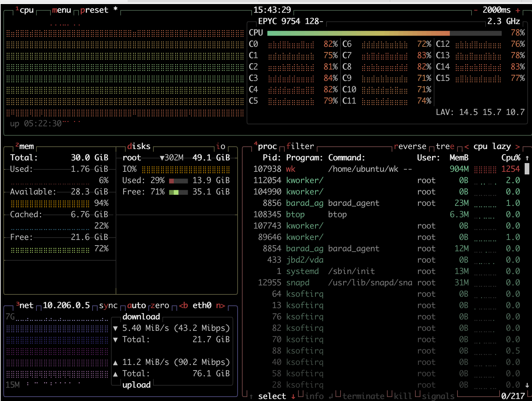Toggle tree view for processes

coord(445,146)
